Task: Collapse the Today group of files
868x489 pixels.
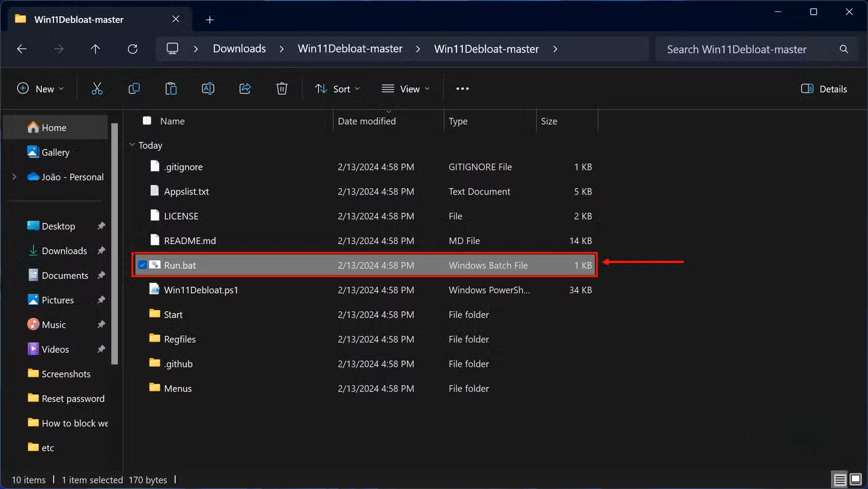Action: 131,145
